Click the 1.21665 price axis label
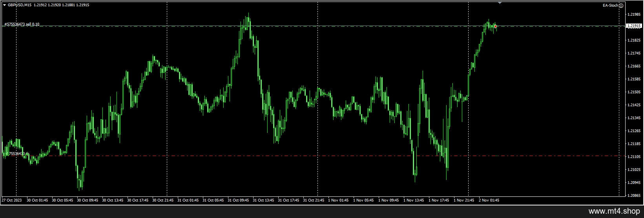 tap(634, 66)
